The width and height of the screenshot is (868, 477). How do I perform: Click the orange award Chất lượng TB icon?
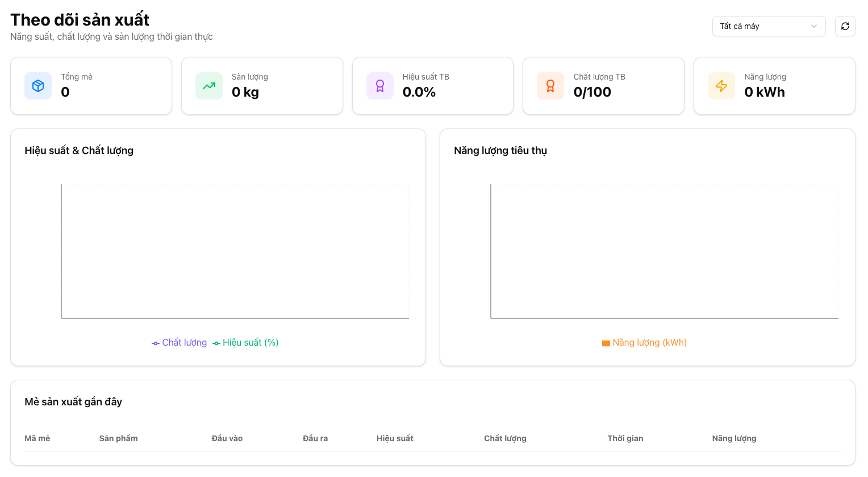(x=550, y=86)
